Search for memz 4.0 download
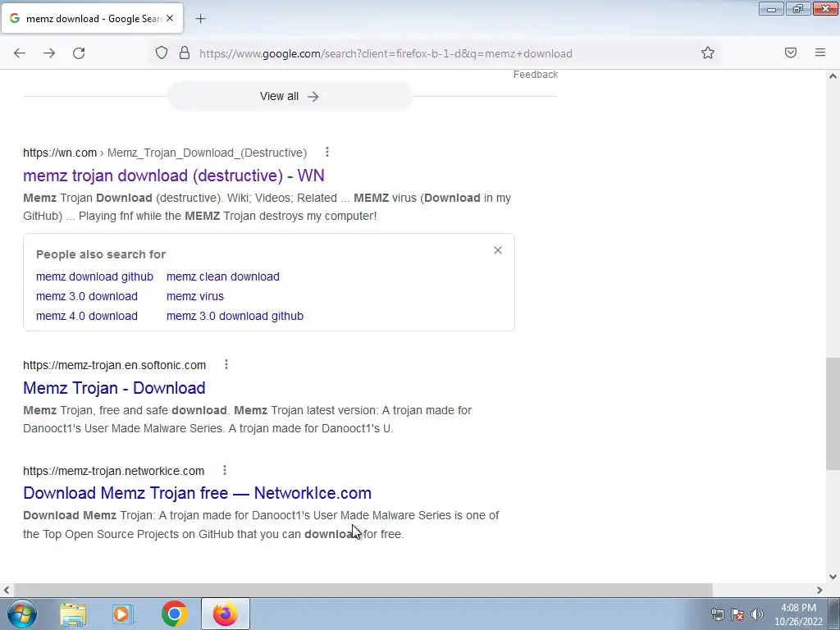The width and height of the screenshot is (840, 630). tap(87, 316)
